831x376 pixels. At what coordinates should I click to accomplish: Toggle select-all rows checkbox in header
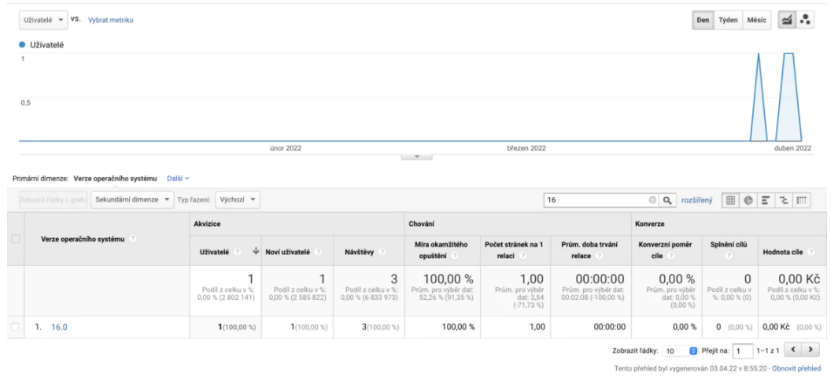[15, 239]
